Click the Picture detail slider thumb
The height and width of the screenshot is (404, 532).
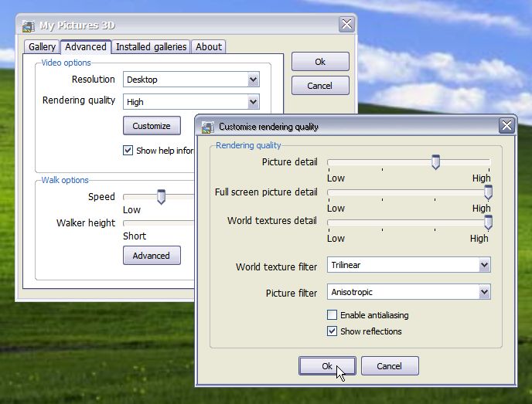coord(435,162)
